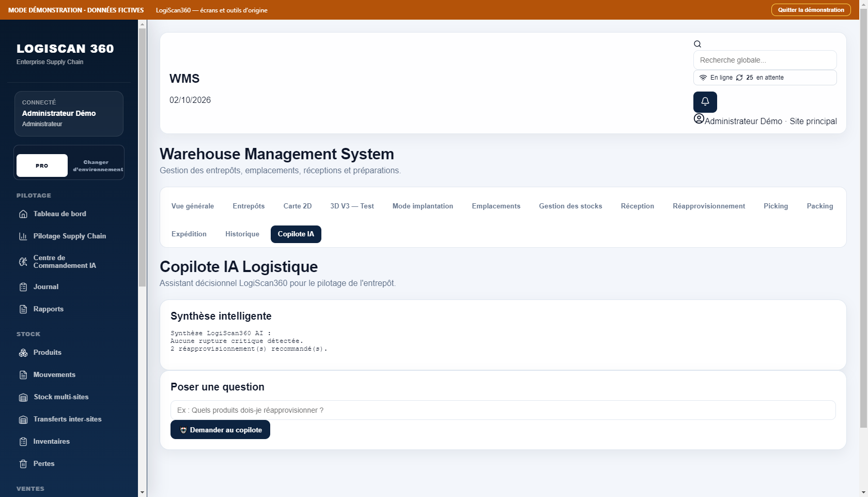Screen dimensions: 868x497
Task: Select the Emplacements tab
Action: pyautogui.click(x=496, y=206)
